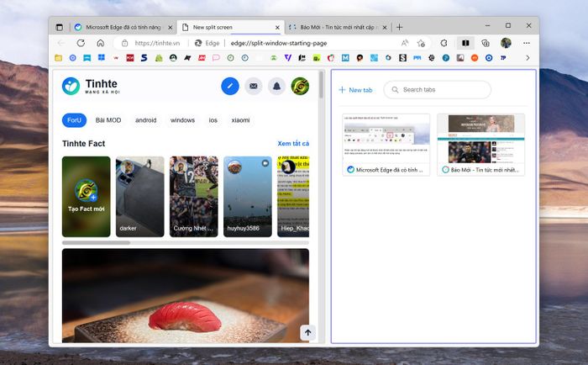Click the scroll-to-top arrow button
This screenshot has width=588, height=365.
coord(308,333)
